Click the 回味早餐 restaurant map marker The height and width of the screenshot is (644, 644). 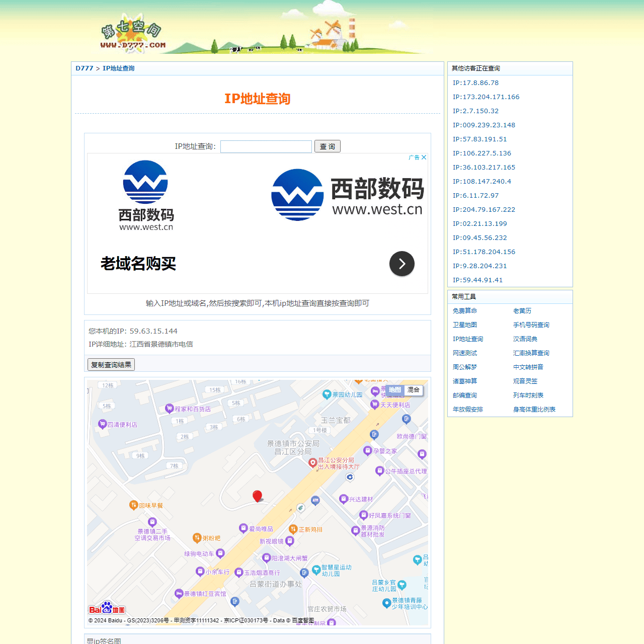coord(133,505)
